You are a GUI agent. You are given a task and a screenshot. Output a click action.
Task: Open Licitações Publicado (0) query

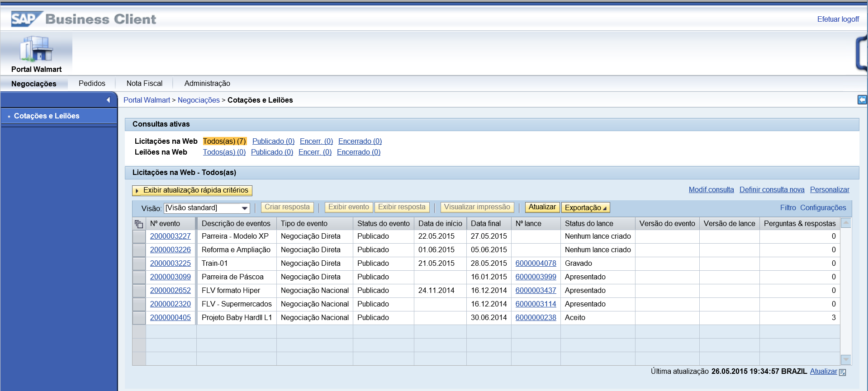pyautogui.click(x=273, y=141)
